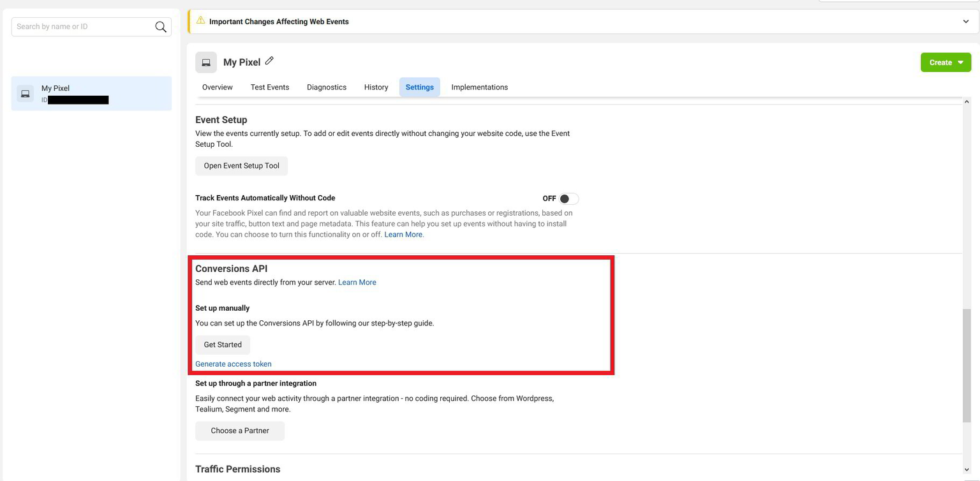Screen dimensions: 980x481
Task: Click the laptop icon in the sidebar My Pixel row
Action: coord(26,94)
